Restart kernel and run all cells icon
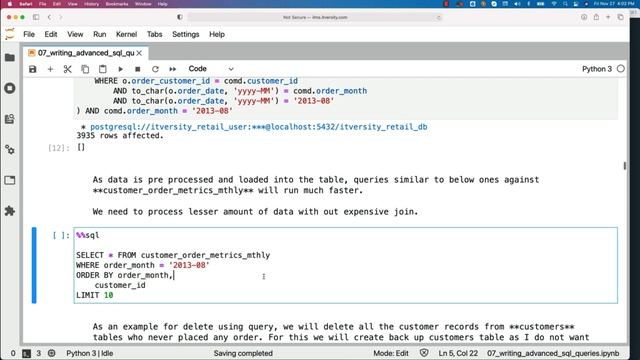 click(173, 69)
